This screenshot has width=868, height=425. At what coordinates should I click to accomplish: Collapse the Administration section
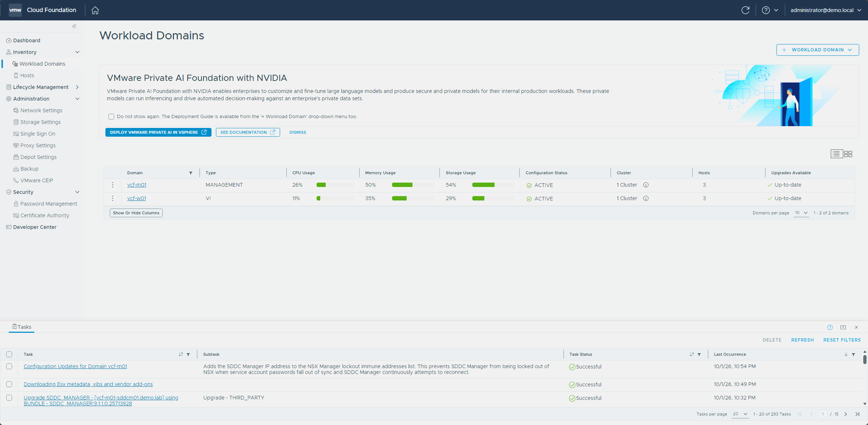point(77,99)
